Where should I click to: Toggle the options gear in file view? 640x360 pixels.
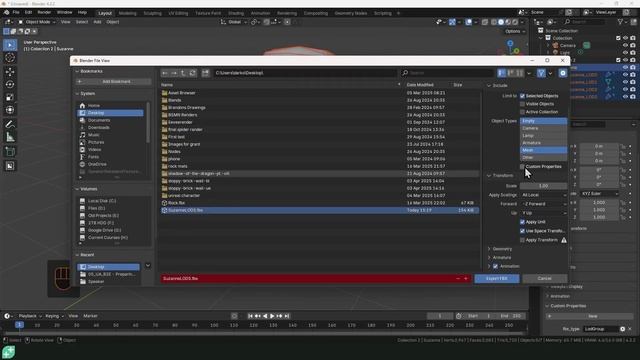click(x=563, y=73)
